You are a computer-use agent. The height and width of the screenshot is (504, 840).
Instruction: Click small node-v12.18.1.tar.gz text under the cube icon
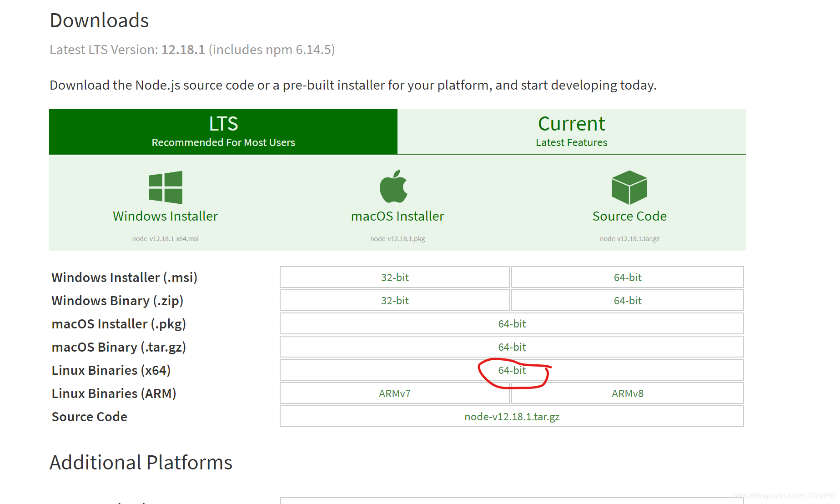[x=629, y=238]
